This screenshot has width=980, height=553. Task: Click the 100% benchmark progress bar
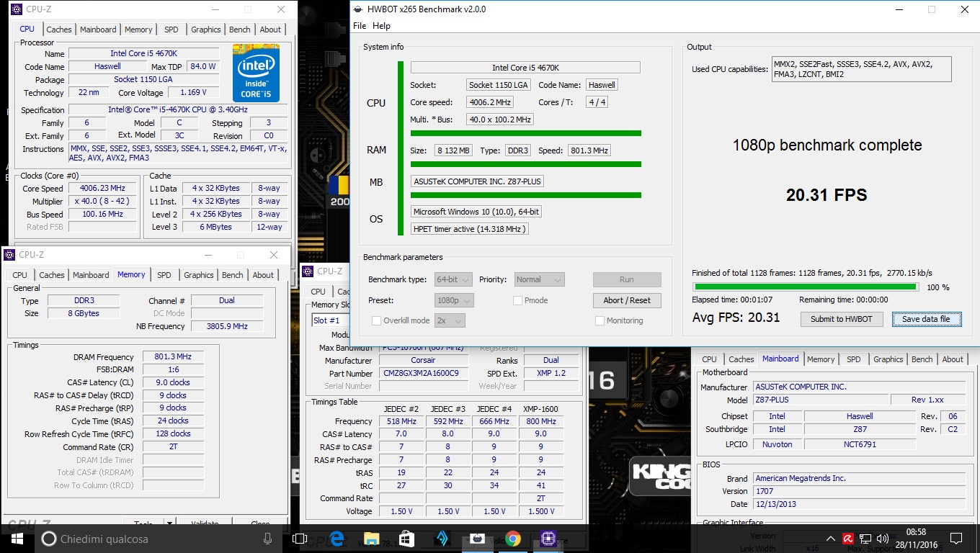(805, 287)
